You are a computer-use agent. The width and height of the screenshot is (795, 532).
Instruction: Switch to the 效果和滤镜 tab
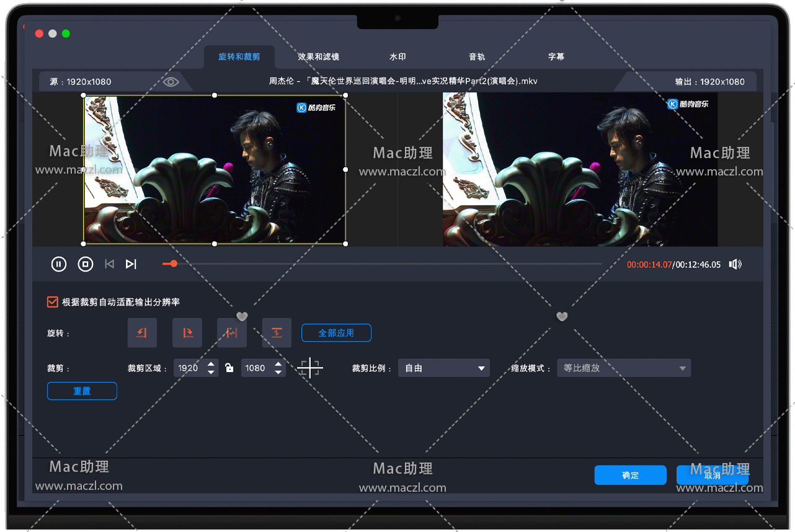point(318,56)
